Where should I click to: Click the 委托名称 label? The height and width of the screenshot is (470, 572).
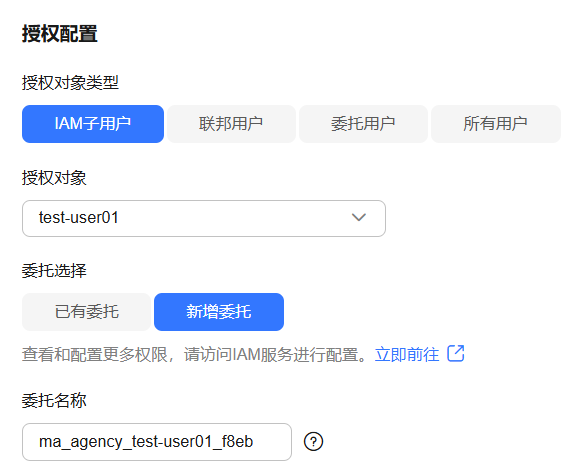click(x=54, y=401)
